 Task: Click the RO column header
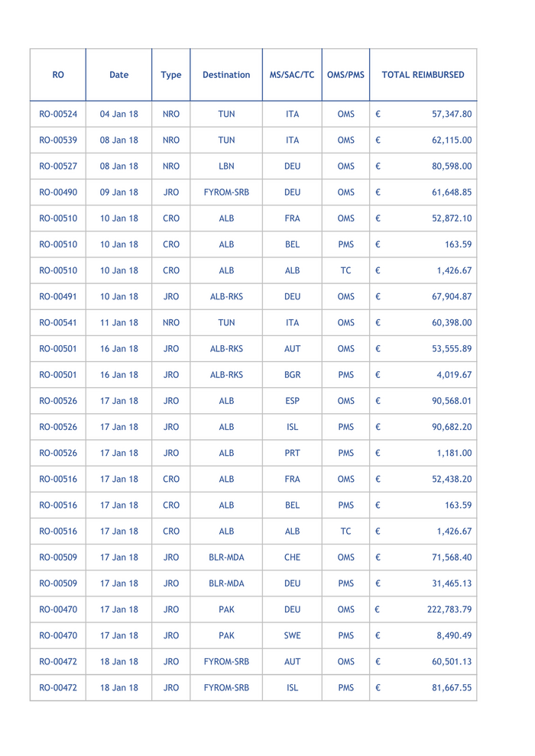click(x=58, y=75)
